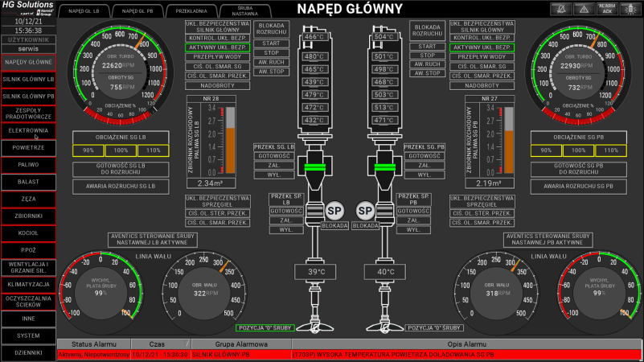Click the right SP shaft brake symbol

[x=365, y=212]
